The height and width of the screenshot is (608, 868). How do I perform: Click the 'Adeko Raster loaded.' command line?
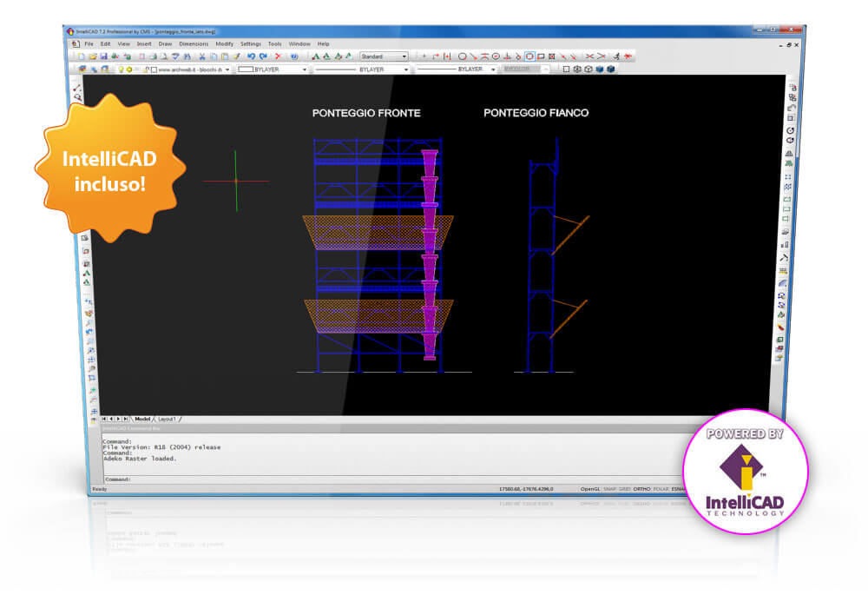tap(140, 459)
